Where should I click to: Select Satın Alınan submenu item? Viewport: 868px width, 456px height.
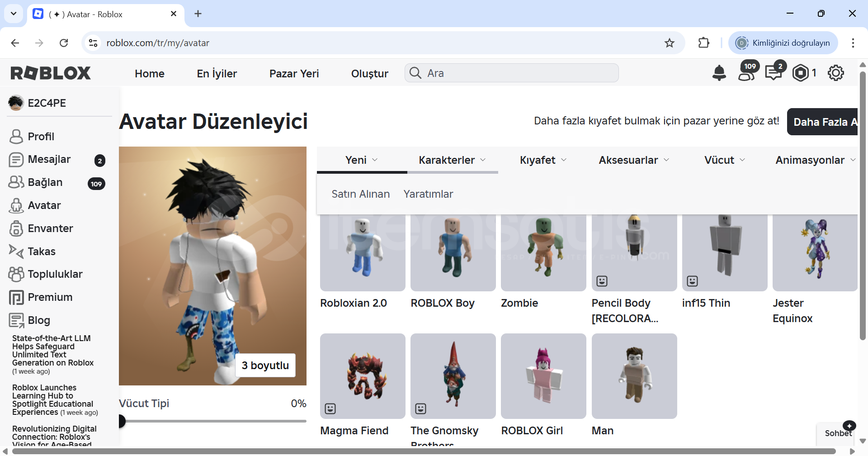click(x=361, y=194)
